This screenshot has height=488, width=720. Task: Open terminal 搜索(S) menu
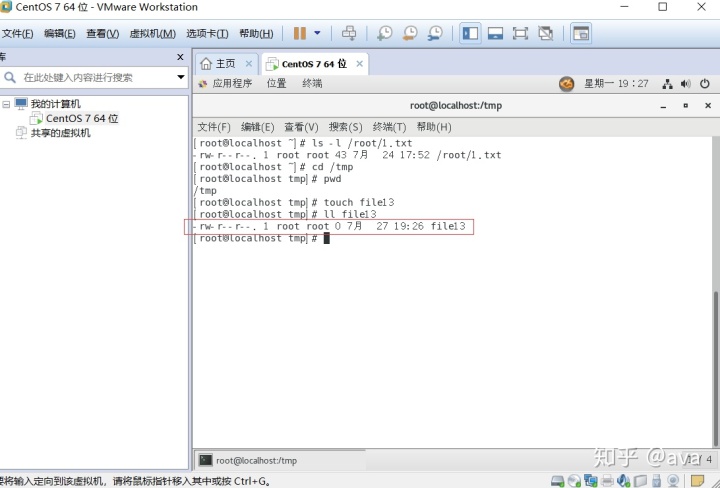[x=345, y=127]
